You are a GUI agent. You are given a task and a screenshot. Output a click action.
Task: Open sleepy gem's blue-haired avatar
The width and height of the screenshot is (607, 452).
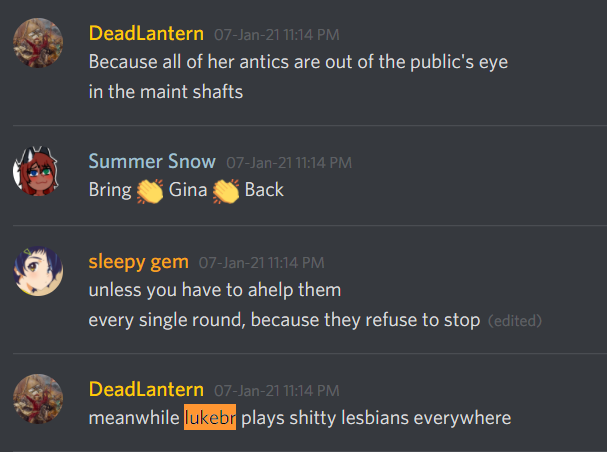coord(38,271)
